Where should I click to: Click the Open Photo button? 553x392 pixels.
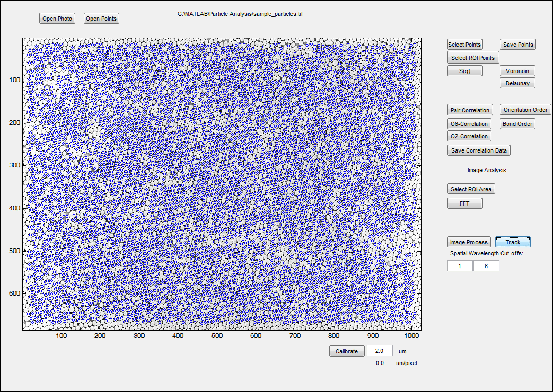57,19
